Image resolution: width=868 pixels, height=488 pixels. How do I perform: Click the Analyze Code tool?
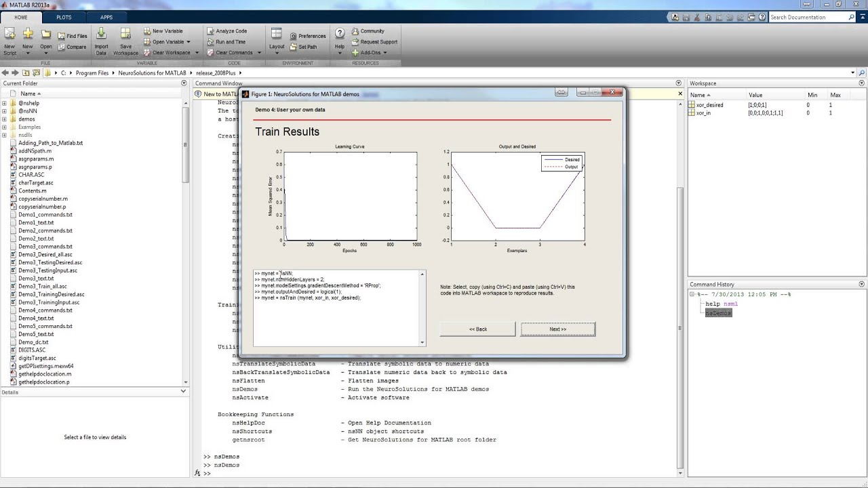coord(226,30)
